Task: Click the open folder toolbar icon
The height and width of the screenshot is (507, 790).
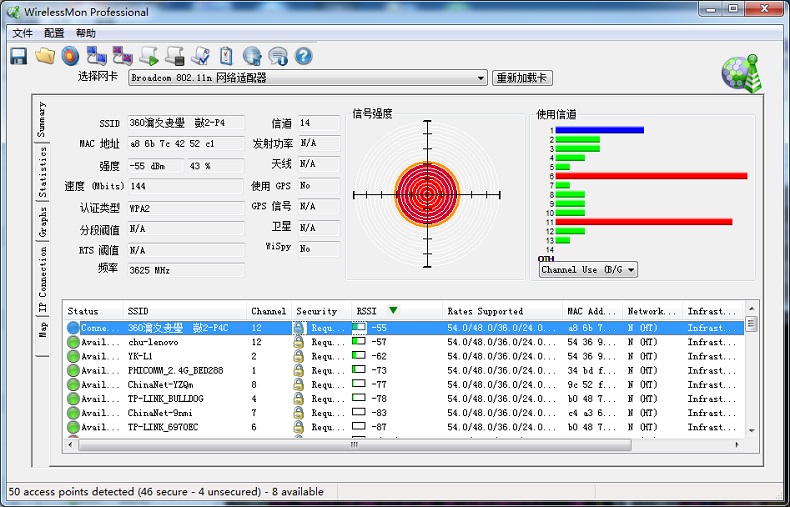Action: [44, 56]
